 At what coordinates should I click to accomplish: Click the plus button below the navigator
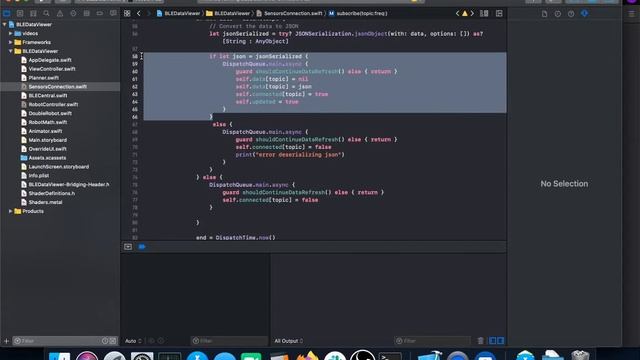click(7, 341)
